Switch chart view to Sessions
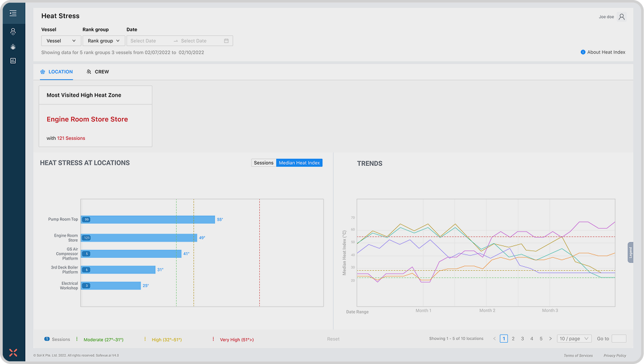 tap(263, 163)
